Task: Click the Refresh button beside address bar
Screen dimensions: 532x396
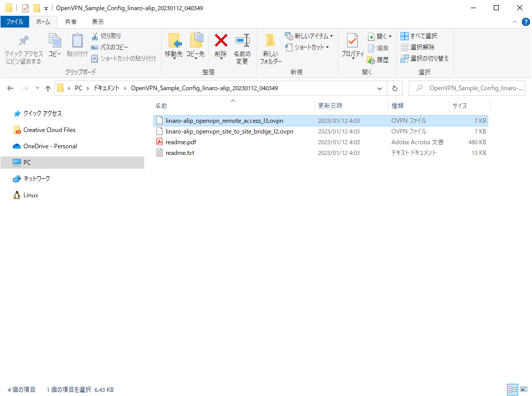Action: point(394,88)
